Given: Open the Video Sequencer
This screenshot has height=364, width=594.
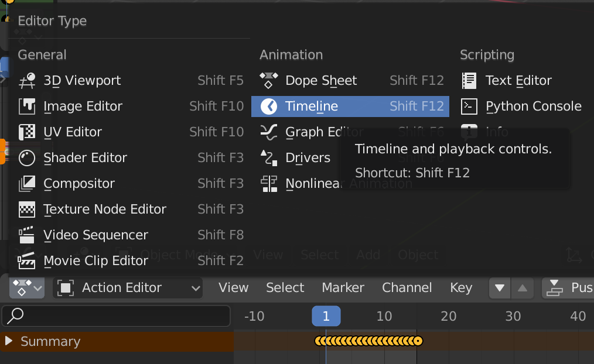Looking at the screenshot, I should click(95, 235).
